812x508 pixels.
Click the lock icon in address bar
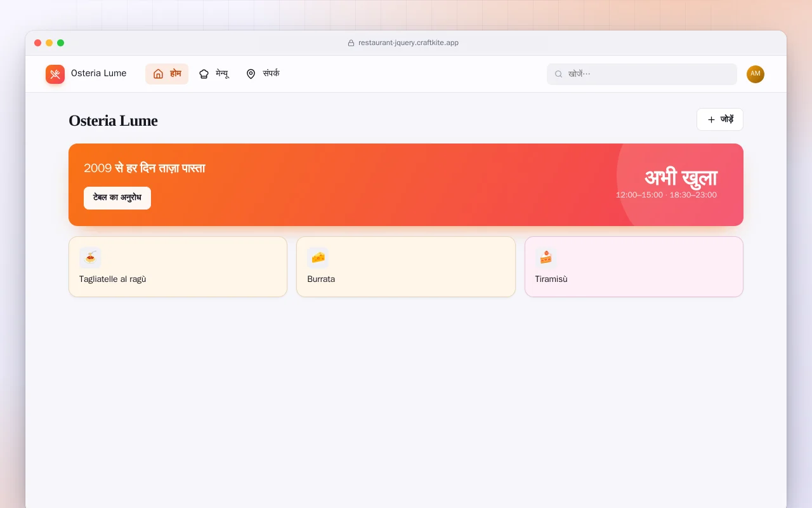point(351,43)
